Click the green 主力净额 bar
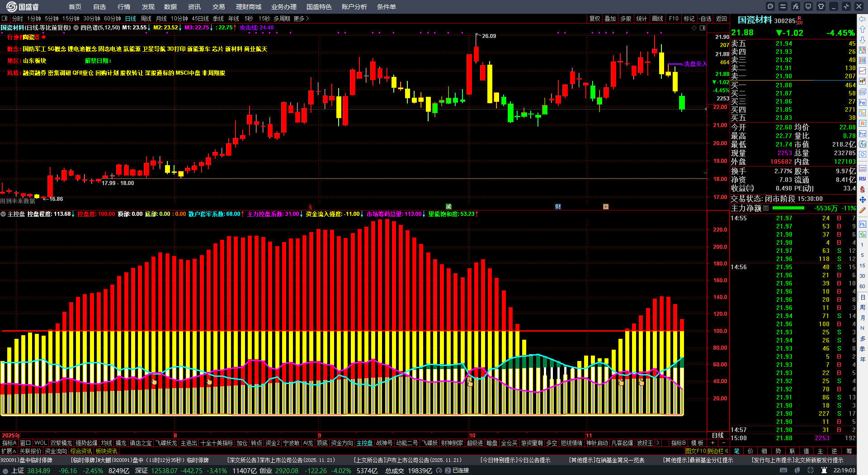The width and height of the screenshot is (868, 475). (788, 208)
